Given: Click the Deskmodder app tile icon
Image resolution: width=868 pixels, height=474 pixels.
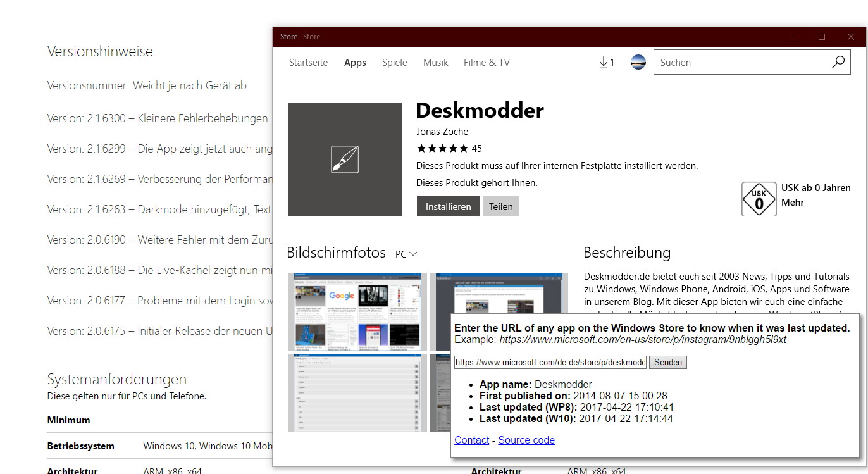Looking at the screenshot, I should (345, 159).
